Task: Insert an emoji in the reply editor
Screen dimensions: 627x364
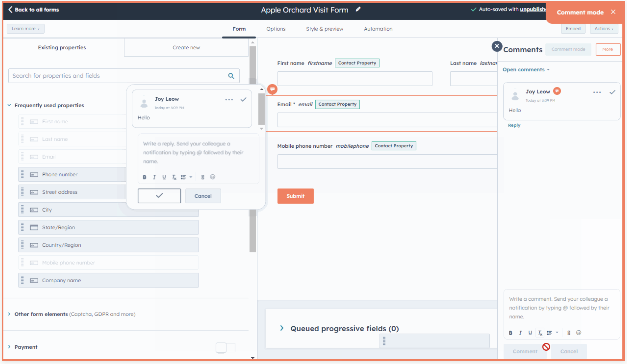Action: [x=213, y=177]
